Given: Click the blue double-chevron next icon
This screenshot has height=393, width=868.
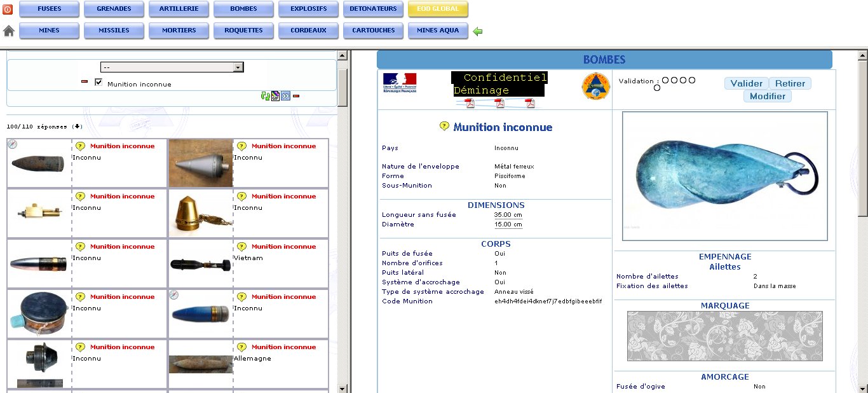Looking at the screenshot, I should 285,96.
